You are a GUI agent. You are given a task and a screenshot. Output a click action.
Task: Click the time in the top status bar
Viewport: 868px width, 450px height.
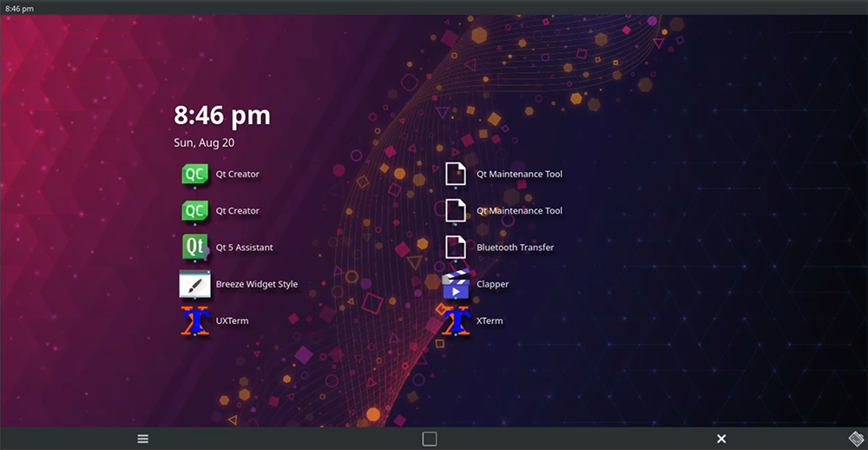tap(18, 8)
